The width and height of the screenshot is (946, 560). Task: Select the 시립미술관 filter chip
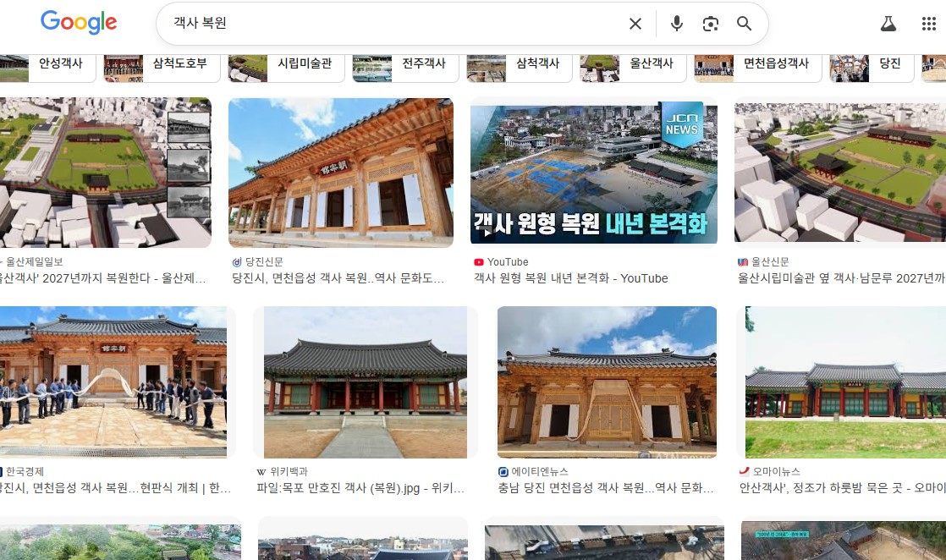(286, 68)
